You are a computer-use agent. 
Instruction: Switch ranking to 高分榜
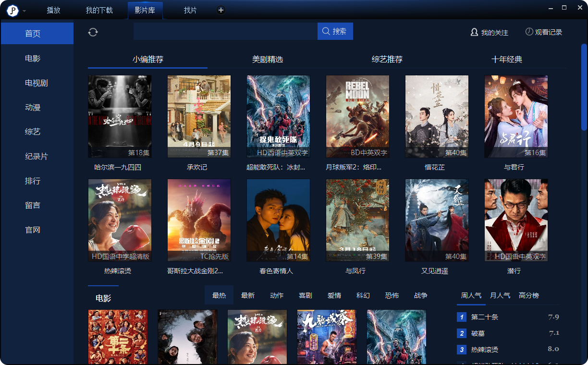(x=529, y=295)
